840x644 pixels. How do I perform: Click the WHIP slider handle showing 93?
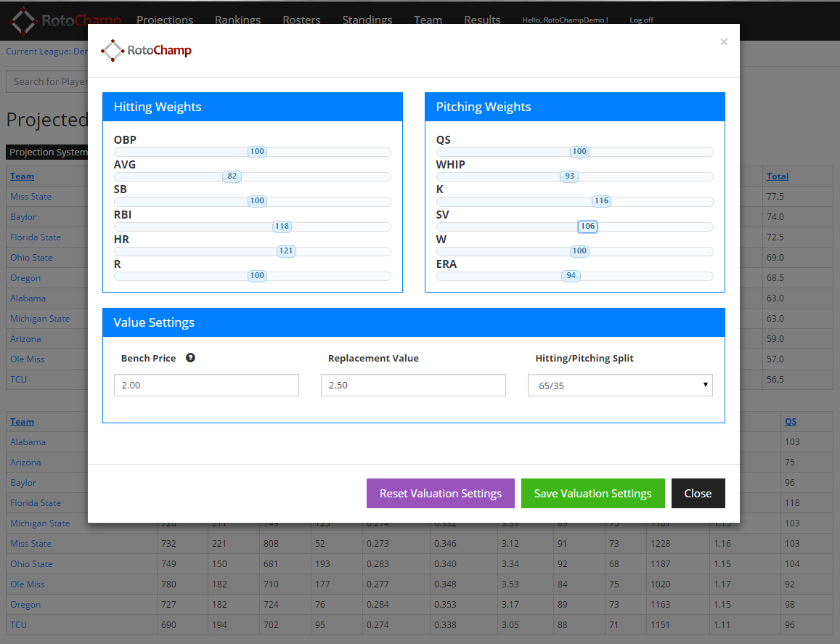[x=569, y=176]
